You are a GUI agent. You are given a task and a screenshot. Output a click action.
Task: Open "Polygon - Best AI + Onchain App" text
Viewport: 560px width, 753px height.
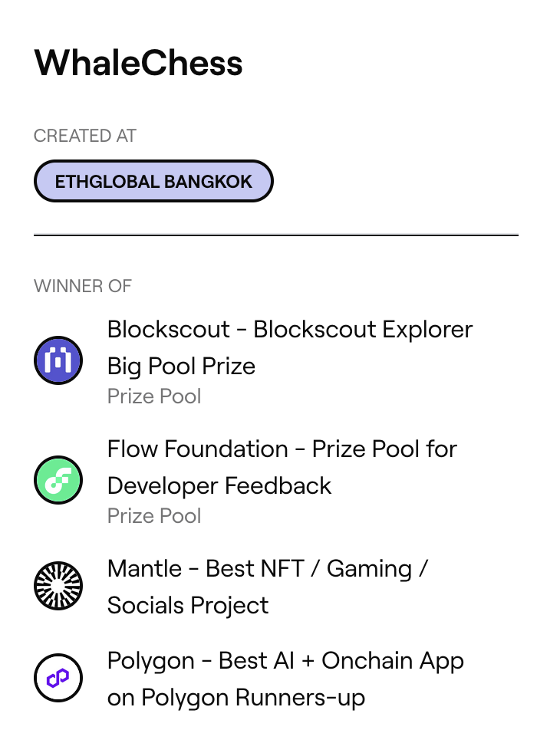tap(285, 661)
